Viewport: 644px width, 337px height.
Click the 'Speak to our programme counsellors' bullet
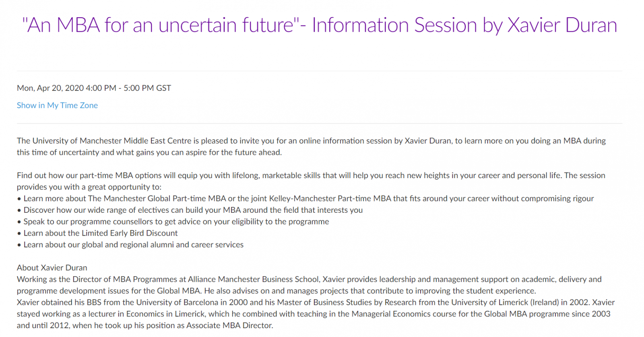tap(173, 222)
